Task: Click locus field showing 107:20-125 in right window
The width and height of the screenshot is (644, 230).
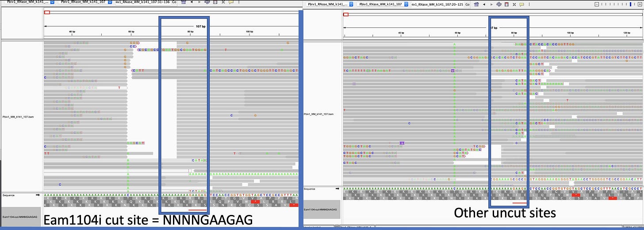Action: coord(437,4)
